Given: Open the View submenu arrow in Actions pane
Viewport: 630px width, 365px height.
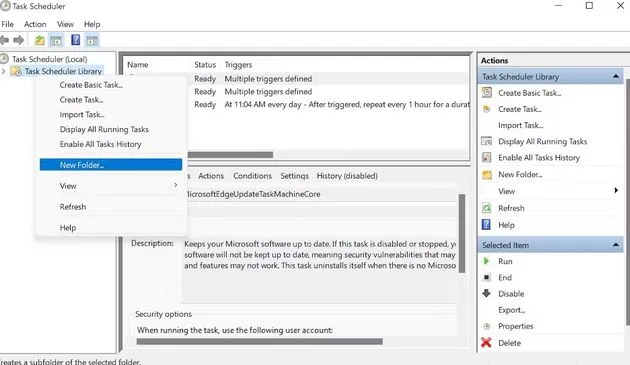Looking at the screenshot, I should tap(616, 191).
